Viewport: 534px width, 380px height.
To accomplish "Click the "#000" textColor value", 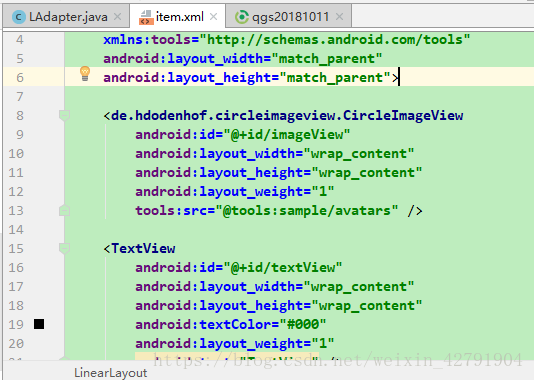I will (303, 324).
